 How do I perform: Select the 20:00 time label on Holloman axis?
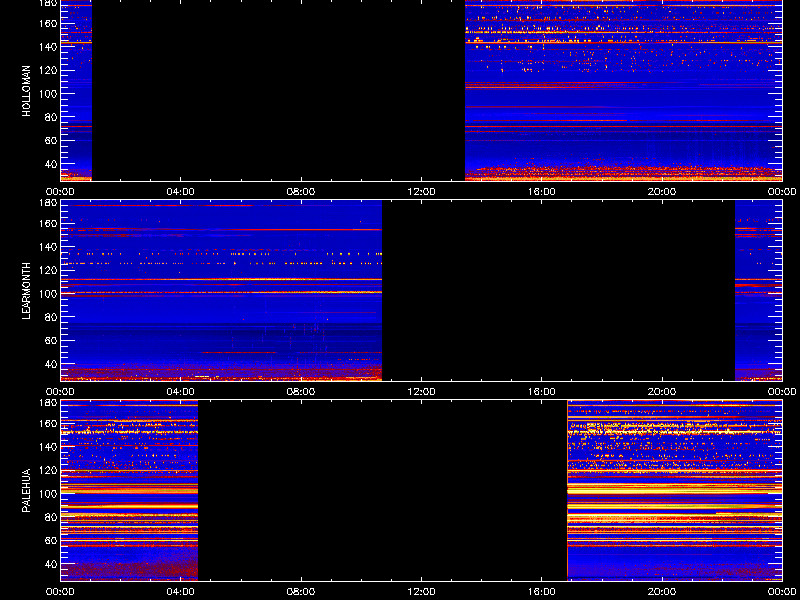(662, 192)
